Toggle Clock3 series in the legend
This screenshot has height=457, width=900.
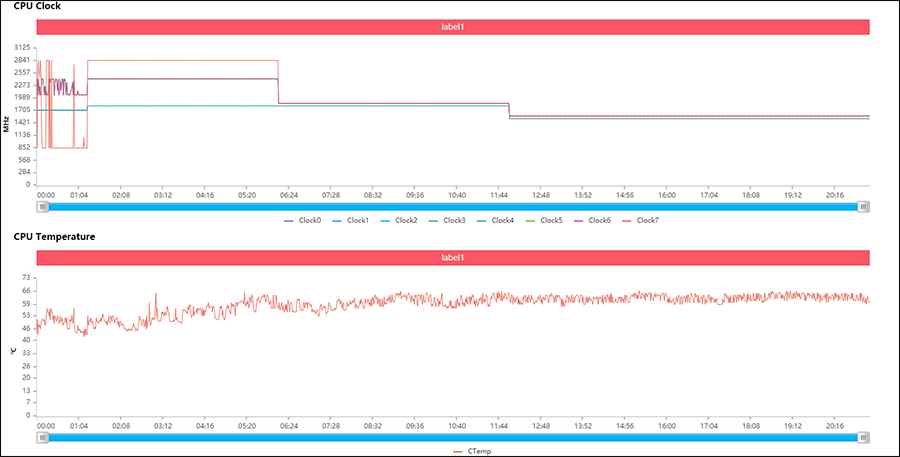point(448,220)
